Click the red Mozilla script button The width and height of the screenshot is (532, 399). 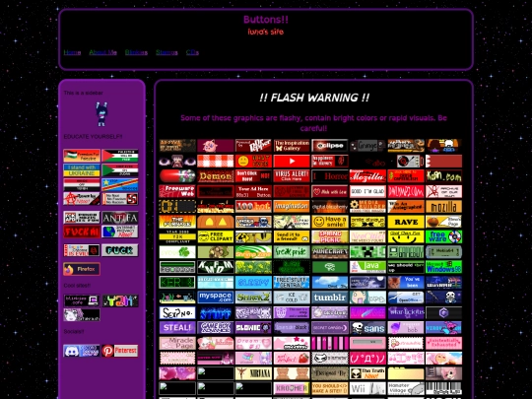pos(367,176)
